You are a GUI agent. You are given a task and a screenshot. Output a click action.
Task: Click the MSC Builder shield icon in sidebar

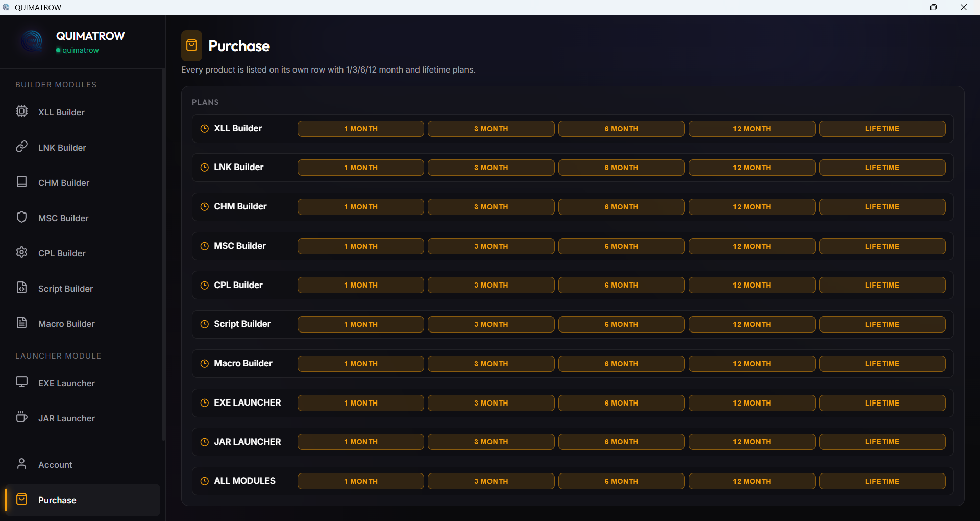[x=21, y=217]
